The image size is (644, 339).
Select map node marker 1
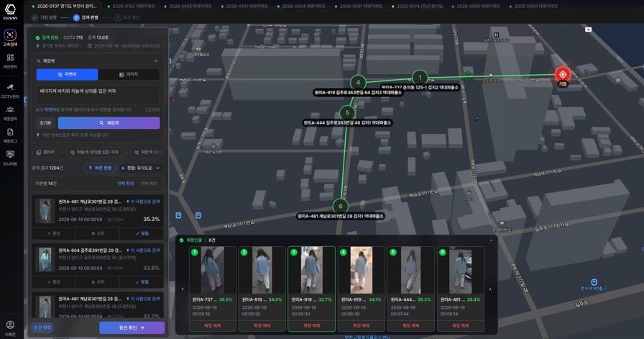(x=419, y=77)
